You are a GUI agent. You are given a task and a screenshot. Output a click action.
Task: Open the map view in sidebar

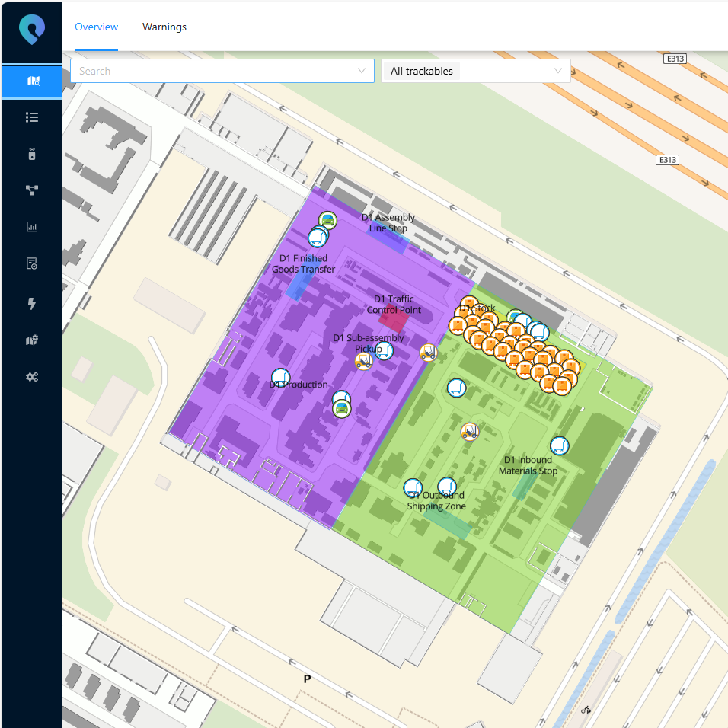tap(32, 81)
